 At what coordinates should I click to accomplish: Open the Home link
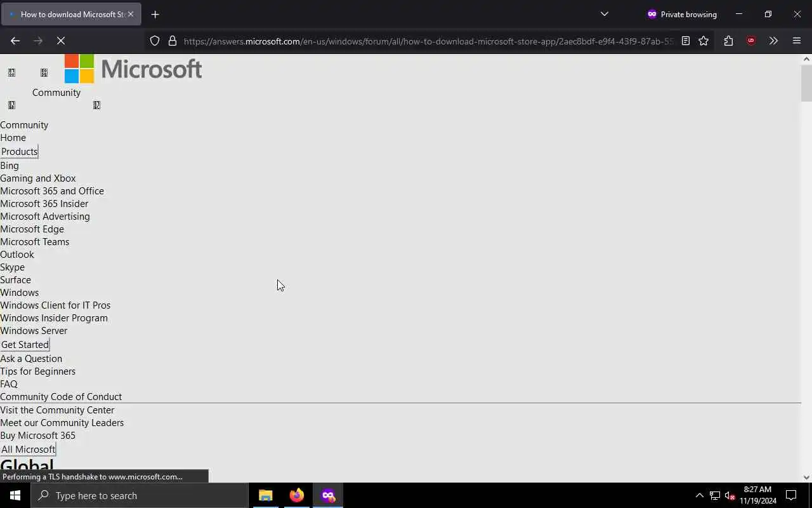(13, 138)
